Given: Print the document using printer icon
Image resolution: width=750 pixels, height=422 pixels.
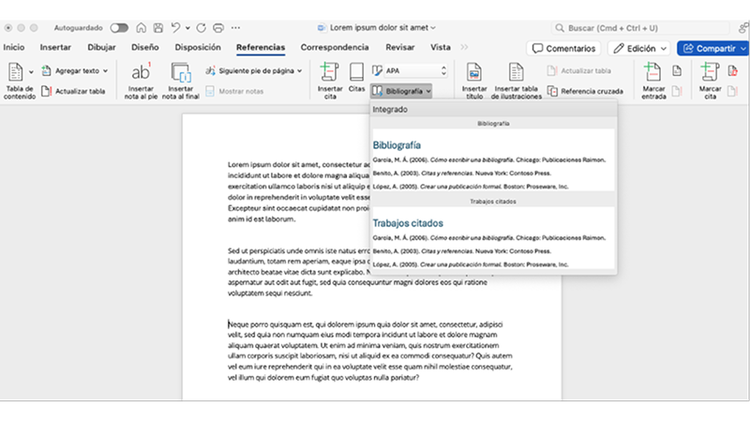Looking at the screenshot, I should click(x=218, y=28).
